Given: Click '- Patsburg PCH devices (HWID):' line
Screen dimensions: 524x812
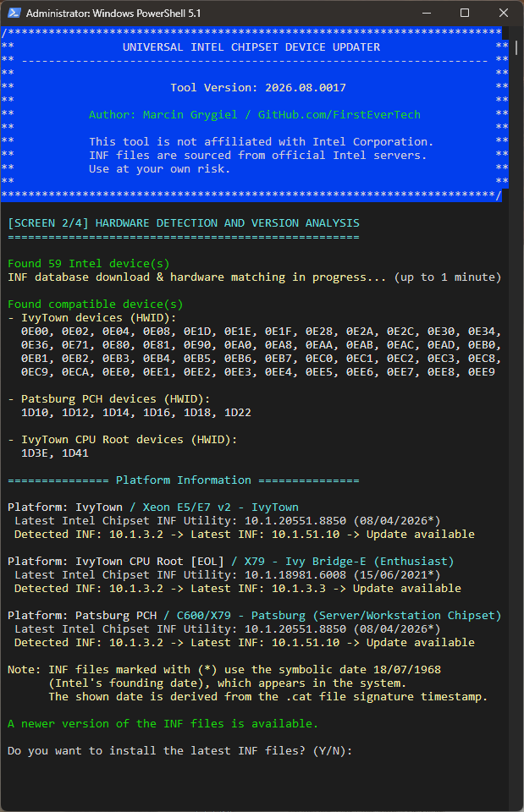Looking at the screenshot, I should [109, 398].
